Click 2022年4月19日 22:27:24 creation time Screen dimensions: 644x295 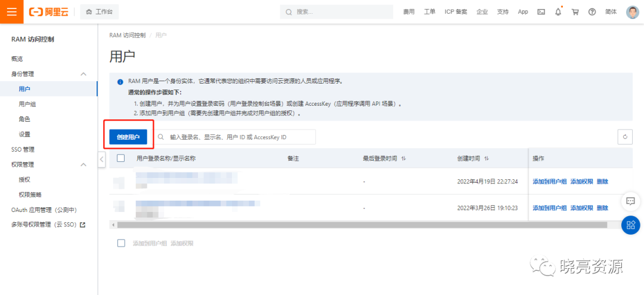coord(488,182)
